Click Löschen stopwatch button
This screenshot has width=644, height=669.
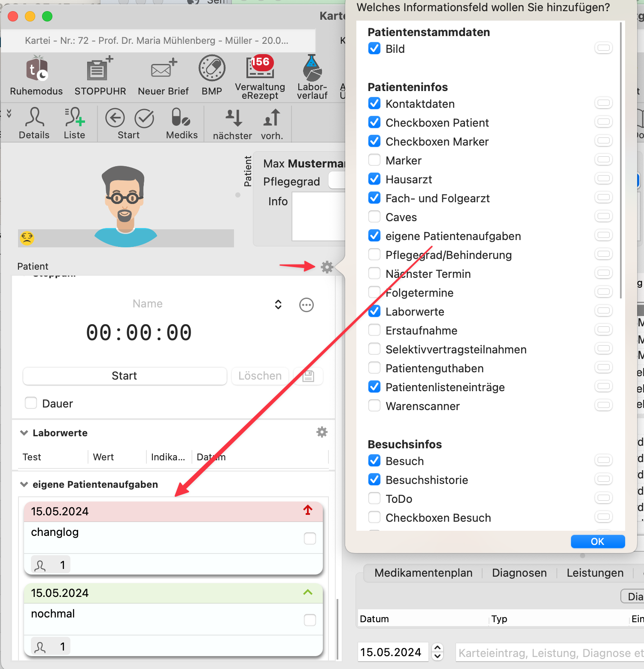[260, 376]
